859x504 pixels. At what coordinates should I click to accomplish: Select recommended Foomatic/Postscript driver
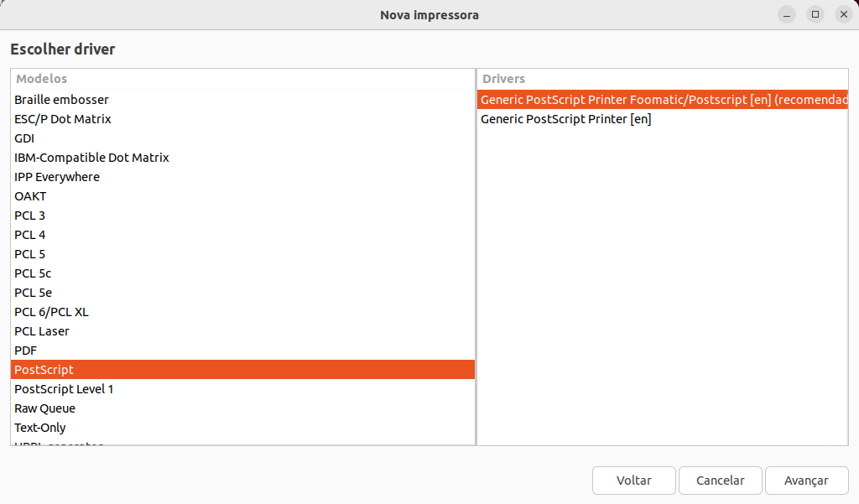click(x=663, y=100)
